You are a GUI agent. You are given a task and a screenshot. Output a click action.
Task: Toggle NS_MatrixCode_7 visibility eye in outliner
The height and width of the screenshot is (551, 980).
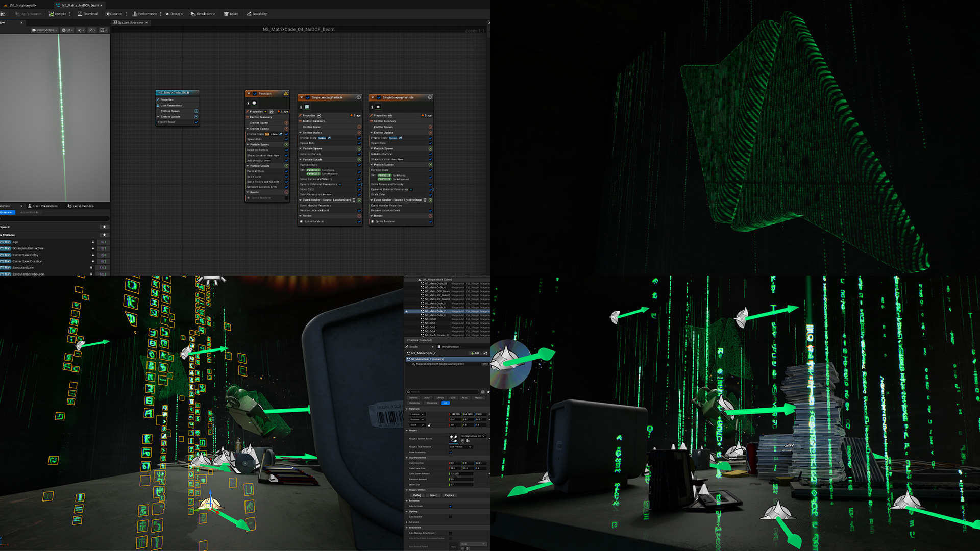click(407, 311)
